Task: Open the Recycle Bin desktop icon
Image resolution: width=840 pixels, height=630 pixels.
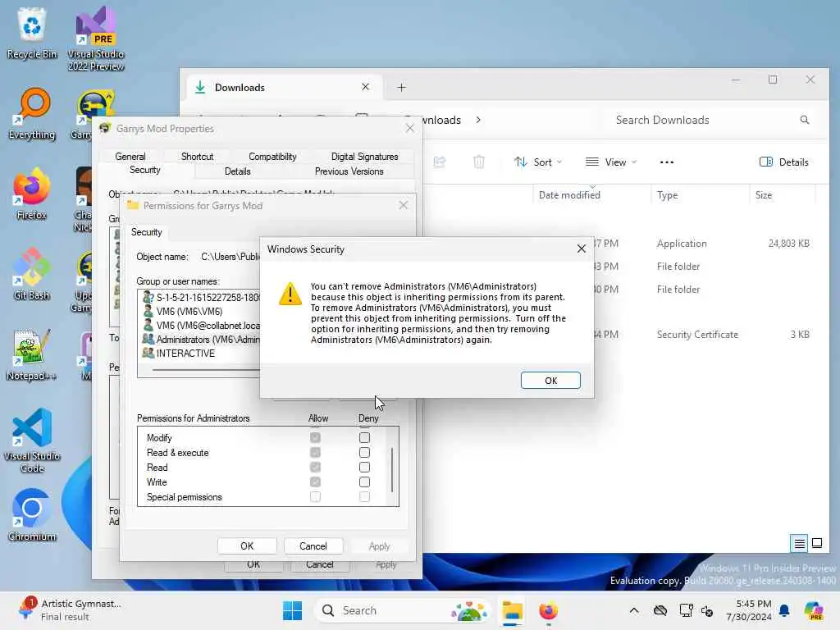Action: coord(32,33)
